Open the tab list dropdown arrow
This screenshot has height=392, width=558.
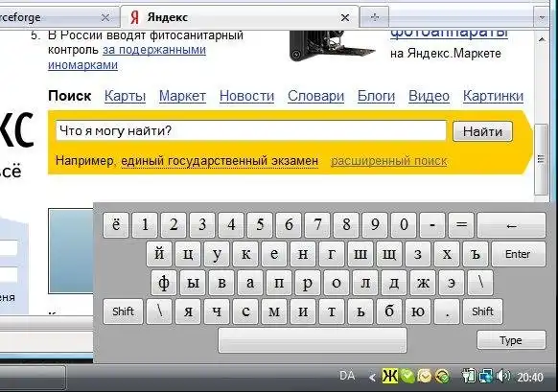542,17
